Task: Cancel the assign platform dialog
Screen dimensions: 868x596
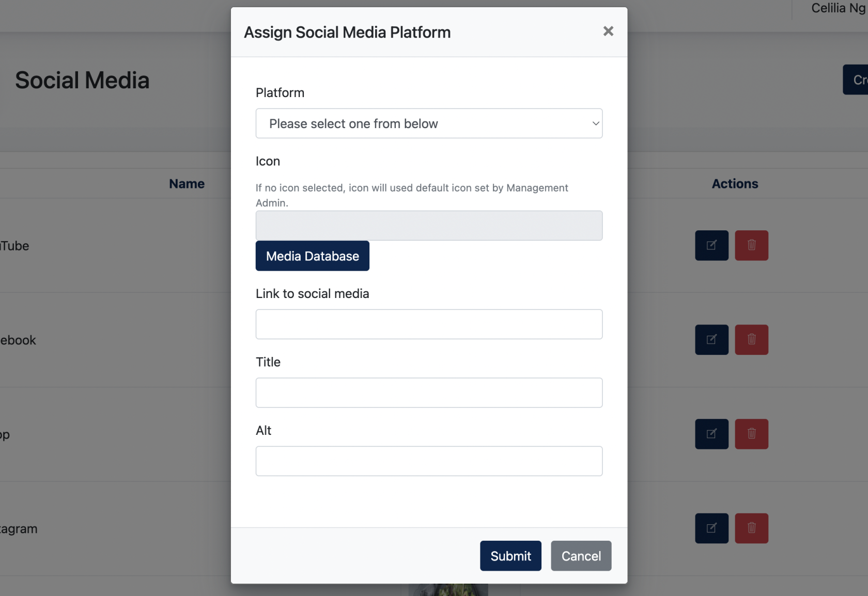Action: [x=581, y=556]
